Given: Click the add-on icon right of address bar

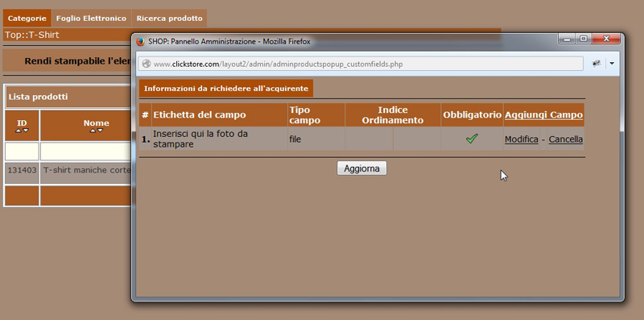Looking at the screenshot, I should (x=597, y=64).
